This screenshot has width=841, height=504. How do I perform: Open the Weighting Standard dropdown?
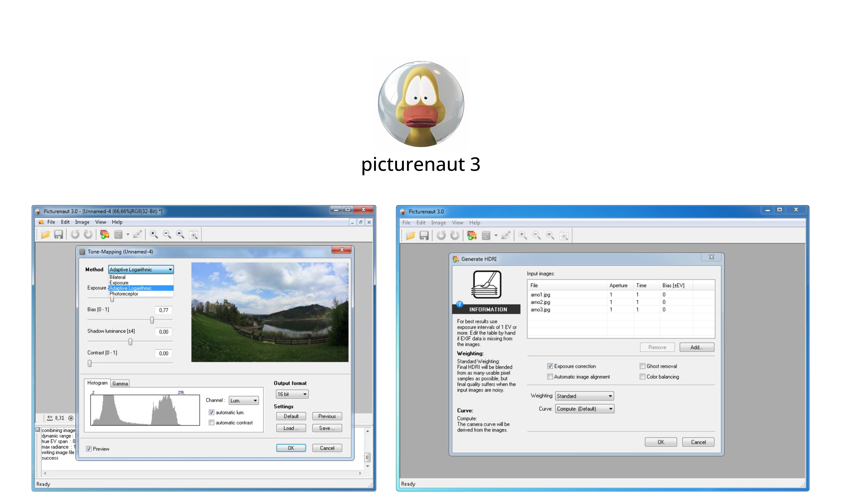(x=584, y=396)
